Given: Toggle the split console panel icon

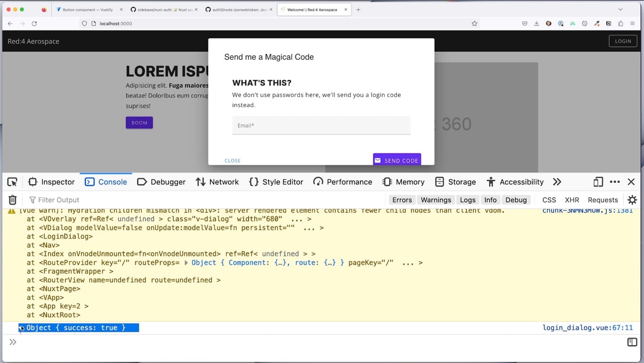Looking at the screenshot, I should click(632, 342).
